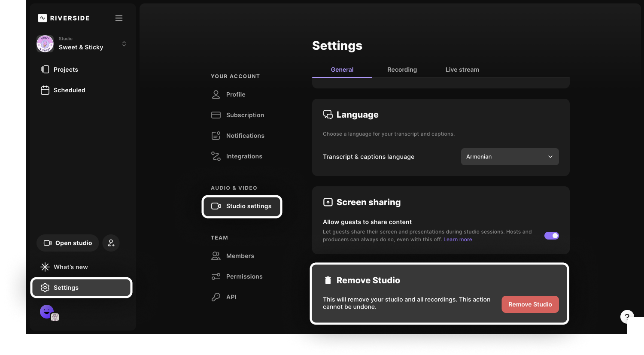The image size is (644, 355).
Task: Click the hamburger menu icon beside Riverside logo
Action: coord(119,18)
